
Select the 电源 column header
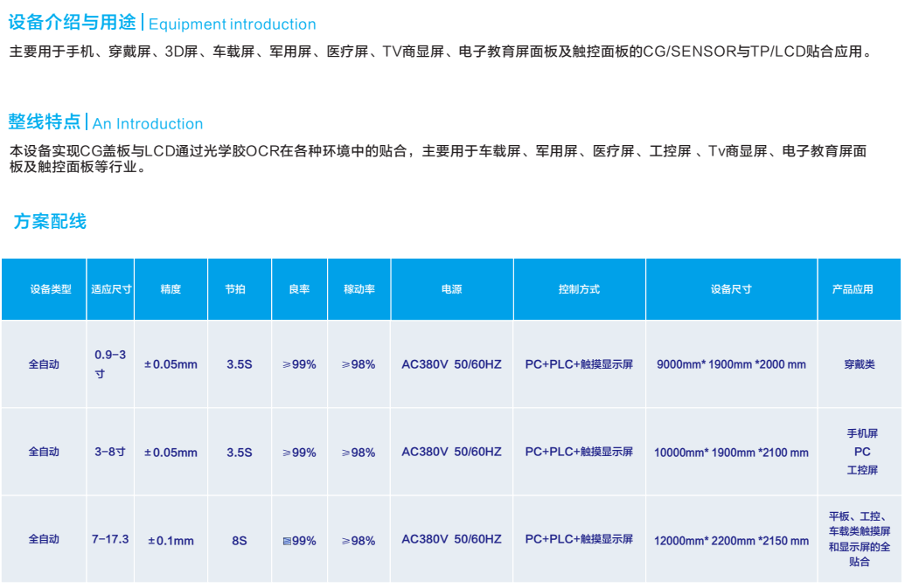click(451, 289)
